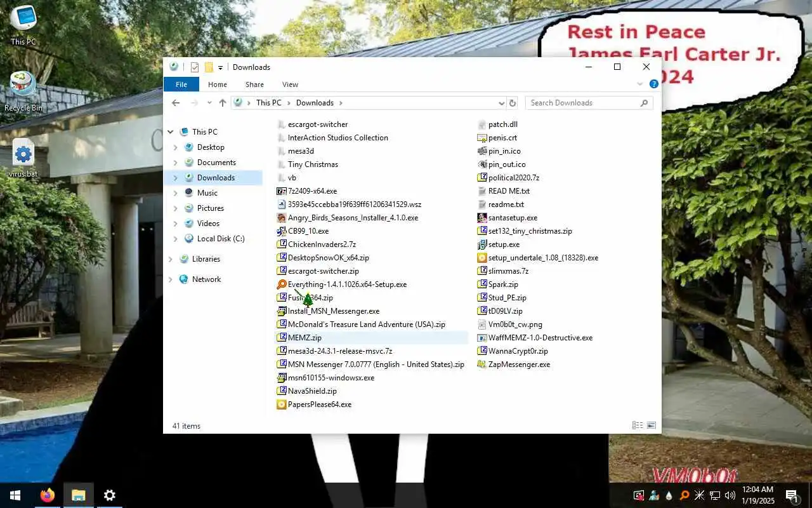Click the MSN Messenger tray icon
Image resolution: width=812 pixels, height=508 pixels.
[654, 495]
